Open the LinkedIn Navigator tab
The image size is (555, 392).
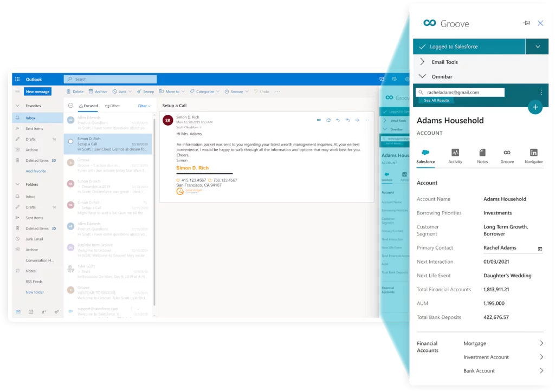click(533, 156)
